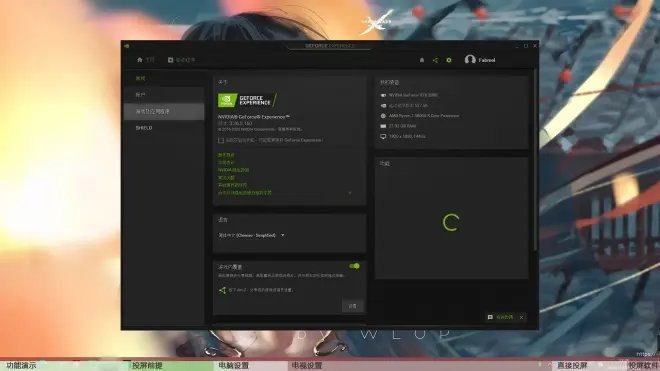Jump to the 电视设置 chapter marker
This screenshot has height=371, width=660.
tap(307, 366)
